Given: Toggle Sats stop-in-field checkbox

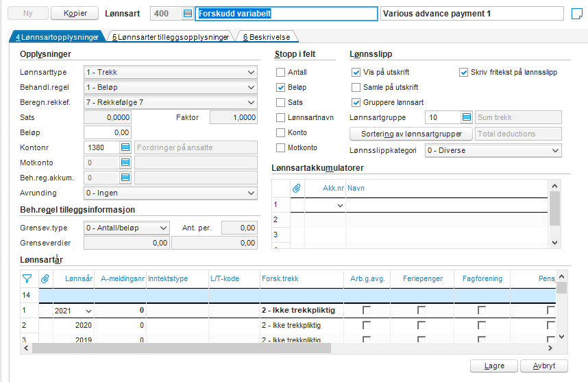Looking at the screenshot, I should [x=280, y=102].
